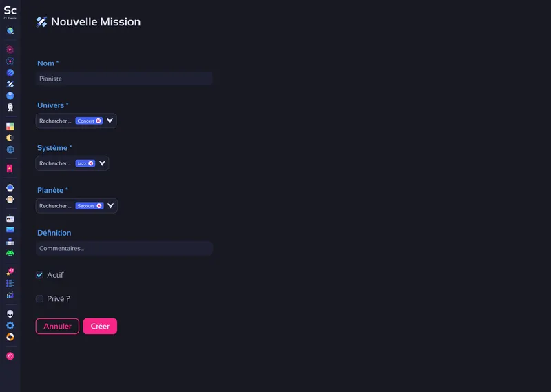The height and width of the screenshot is (392, 551).
Task: Expand the Planète dropdown arrow
Action: 110,206
